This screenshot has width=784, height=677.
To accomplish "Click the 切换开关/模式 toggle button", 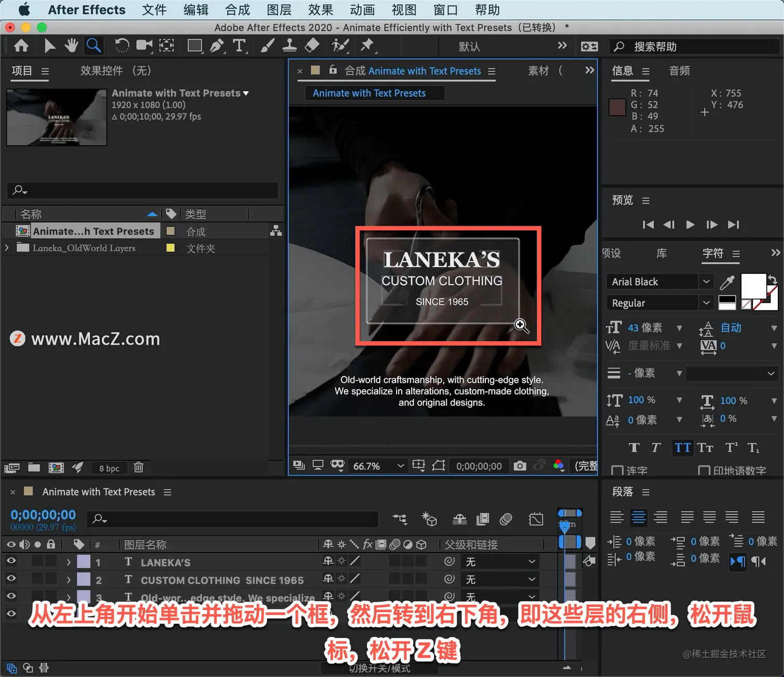I will point(380,668).
